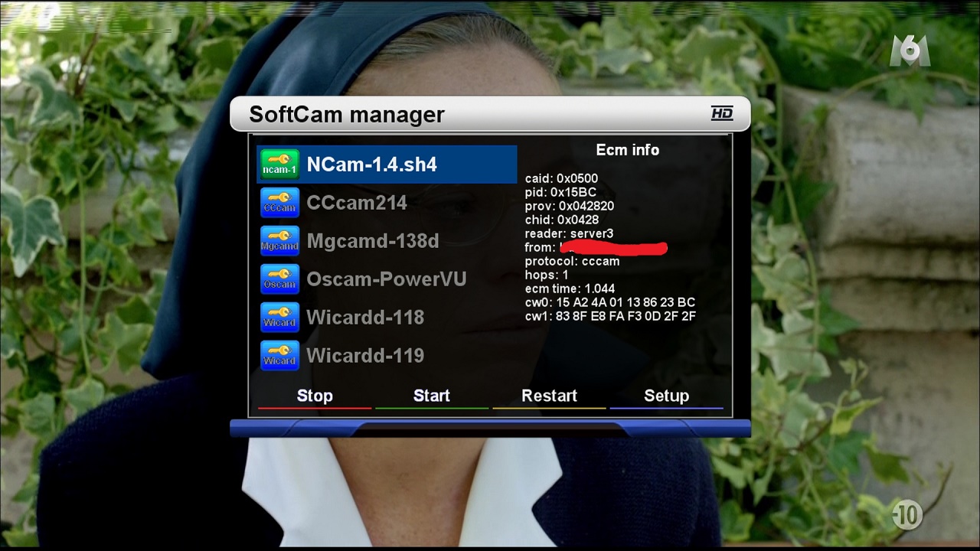Open the softcam Setup
The height and width of the screenshot is (551, 980).
(666, 396)
